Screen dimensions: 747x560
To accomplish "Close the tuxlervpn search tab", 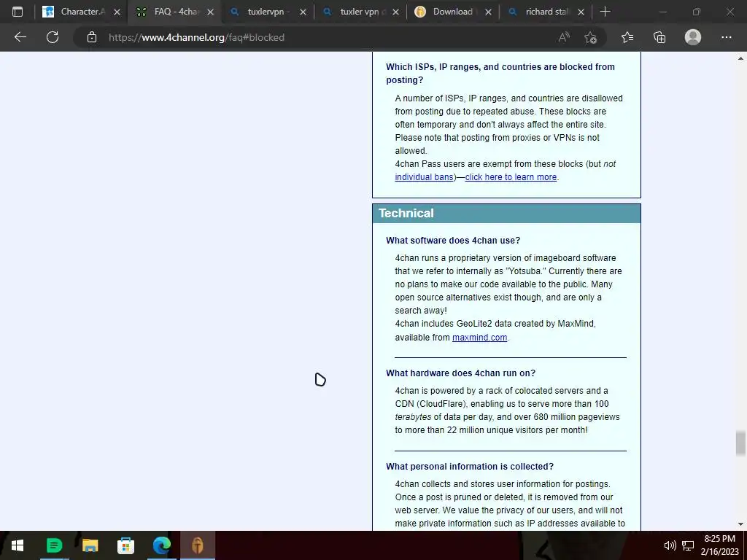I will 303,12.
